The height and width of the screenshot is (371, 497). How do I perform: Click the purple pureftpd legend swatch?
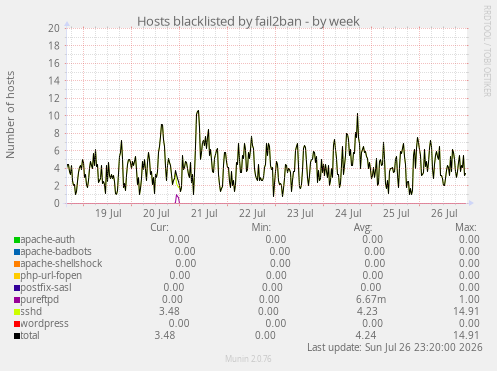click(17, 300)
